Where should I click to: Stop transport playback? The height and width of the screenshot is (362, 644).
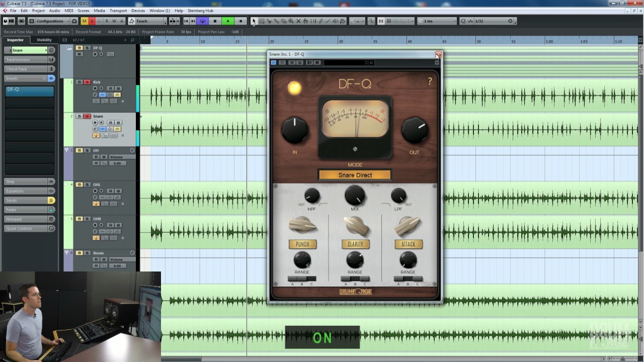pos(215,21)
